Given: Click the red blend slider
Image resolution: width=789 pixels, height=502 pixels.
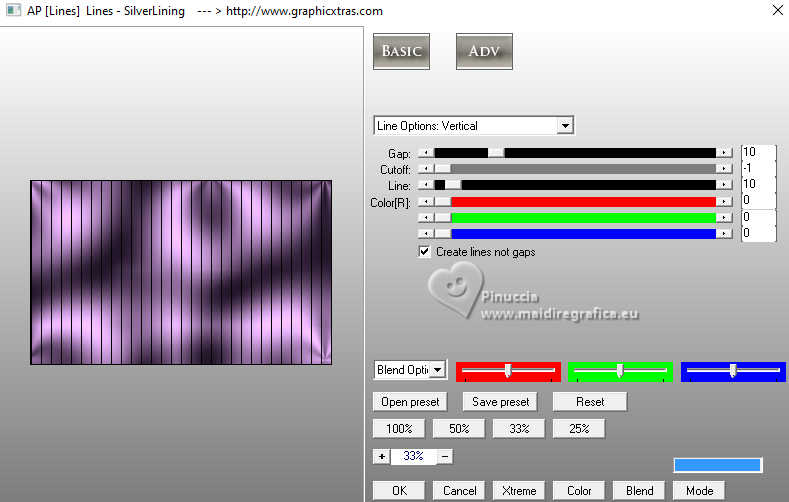Looking at the screenshot, I should (x=508, y=371).
